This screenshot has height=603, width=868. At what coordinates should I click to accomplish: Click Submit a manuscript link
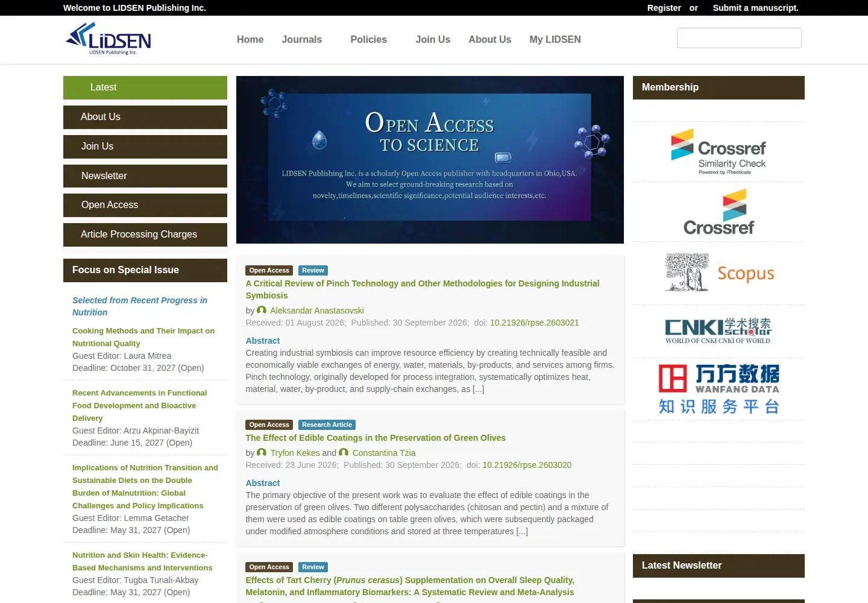(755, 8)
